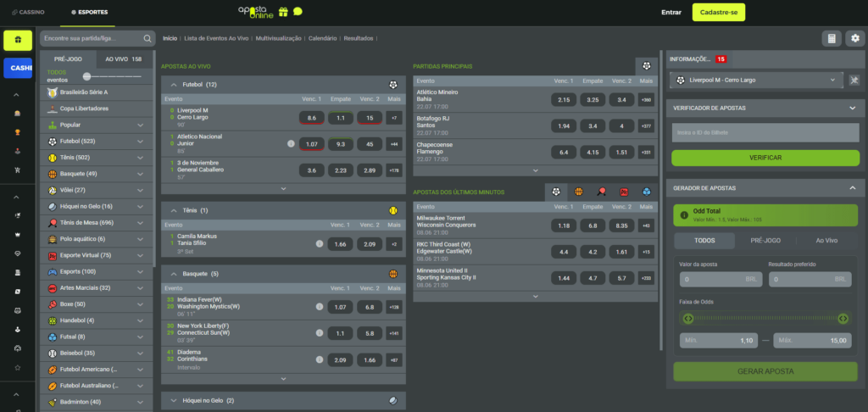The height and width of the screenshot is (412, 868).
Task: Click left handle of Faixa de Odds slider
Action: click(x=688, y=319)
